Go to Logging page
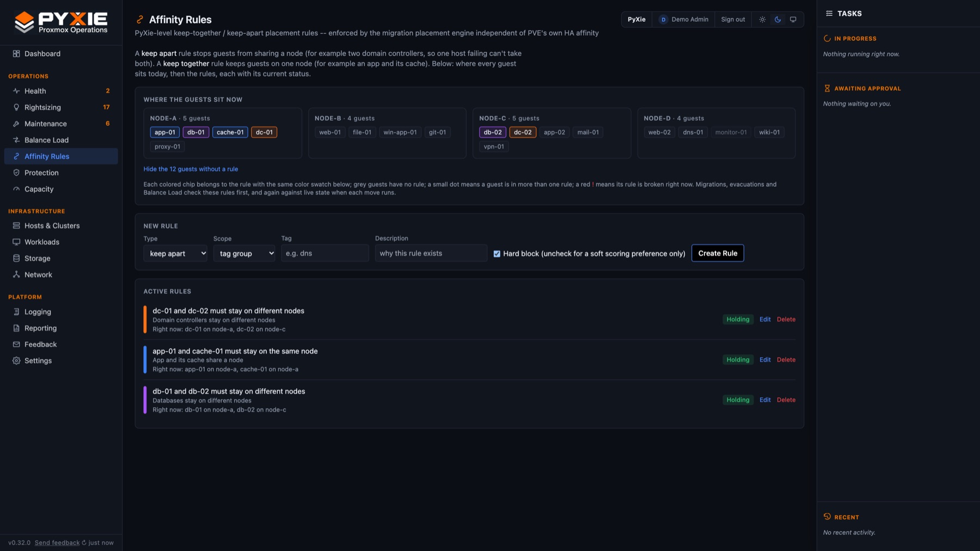The height and width of the screenshot is (551, 980). (x=61, y=311)
